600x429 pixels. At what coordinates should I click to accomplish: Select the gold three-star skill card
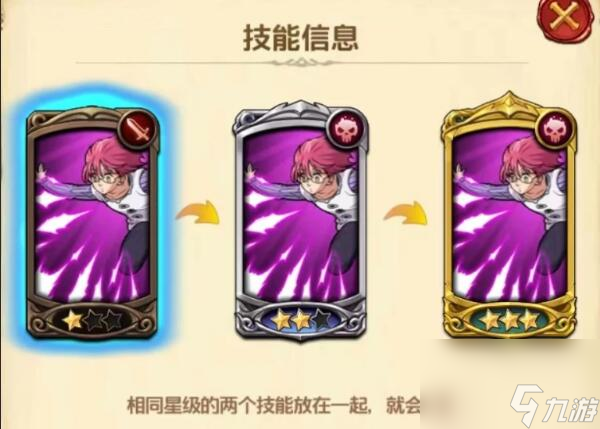(x=509, y=216)
